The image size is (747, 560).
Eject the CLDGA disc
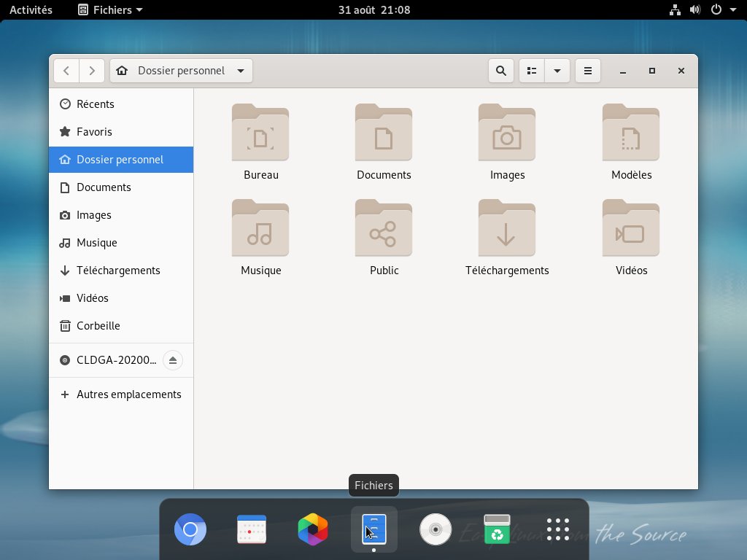[172, 360]
